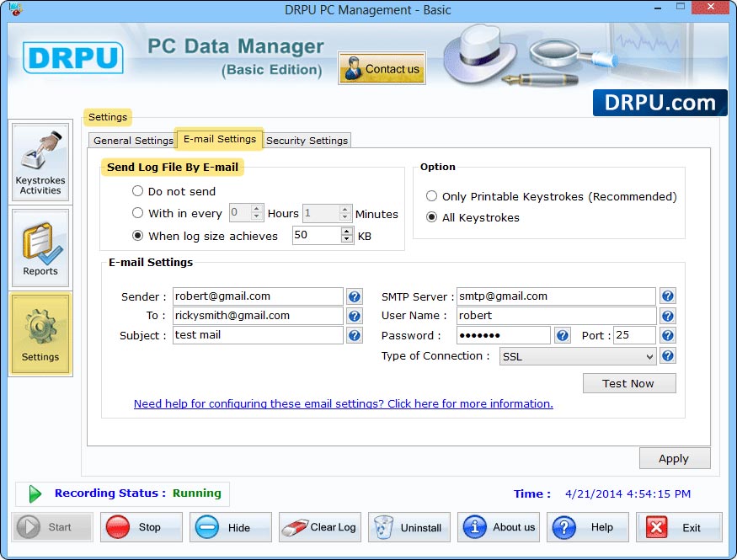Image resolution: width=737 pixels, height=560 pixels.
Task: Click the log size 50 KB field
Action: click(318, 235)
